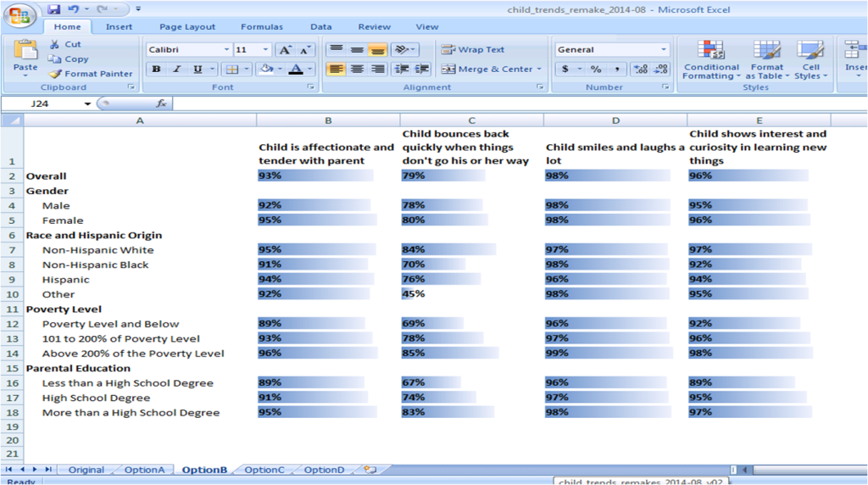Expand the fill color dropdown arrow

[280, 70]
